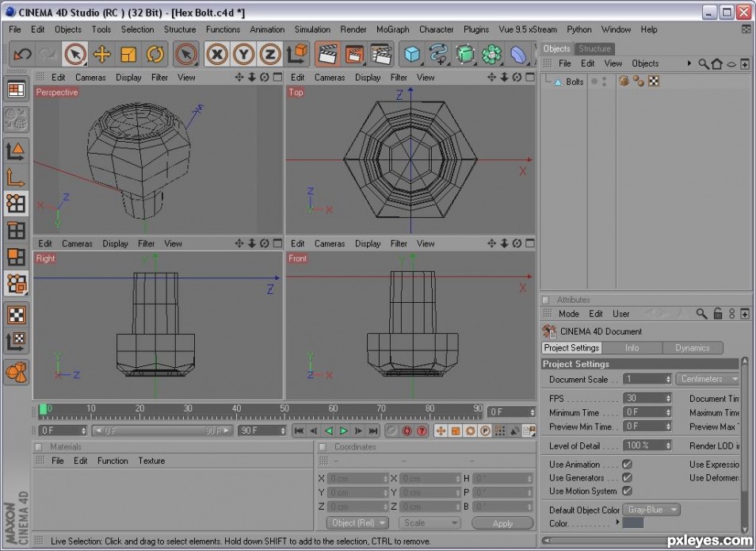Toggle Z axis lock
Viewport: 756px width, 551px height.
[270, 54]
